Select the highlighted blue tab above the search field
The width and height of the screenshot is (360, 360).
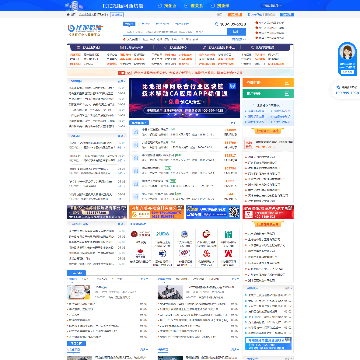[129, 24]
